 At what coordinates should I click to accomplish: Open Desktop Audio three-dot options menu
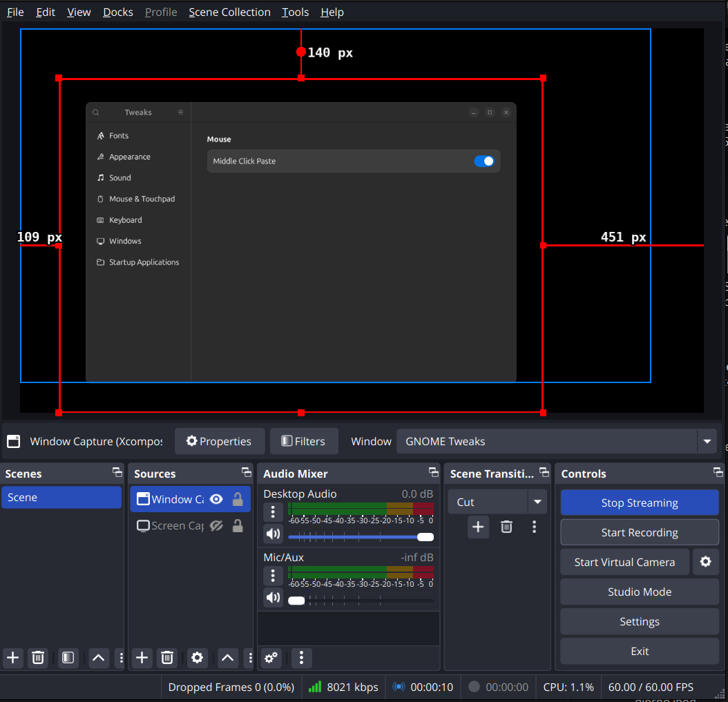tap(273, 512)
